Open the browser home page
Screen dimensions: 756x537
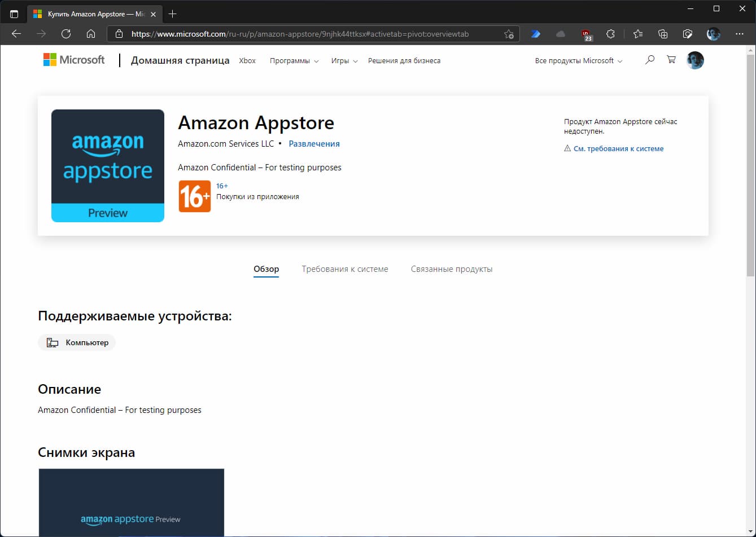[x=90, y=34]
